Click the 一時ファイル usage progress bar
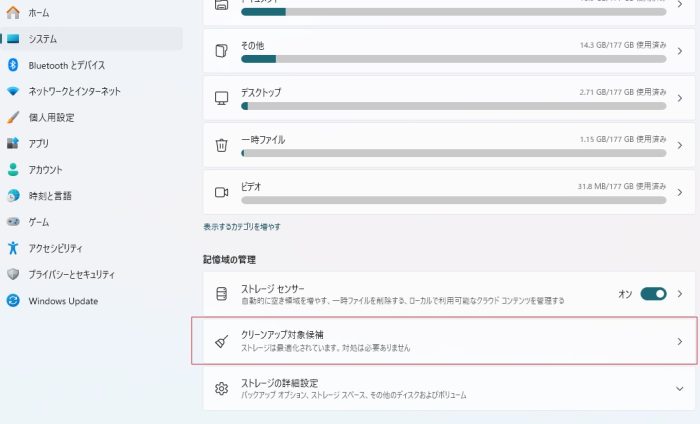Viewport: 700px width, 424px height. pos(454,153)
